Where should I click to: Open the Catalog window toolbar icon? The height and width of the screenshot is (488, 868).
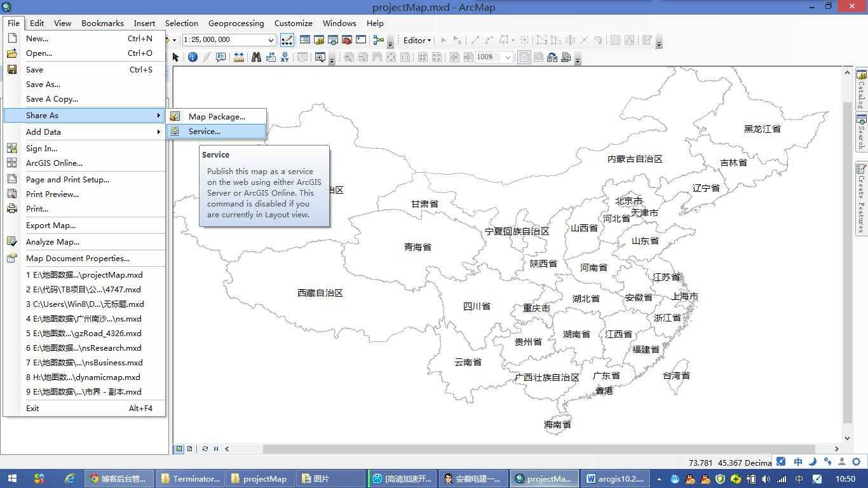coord(319,40)
